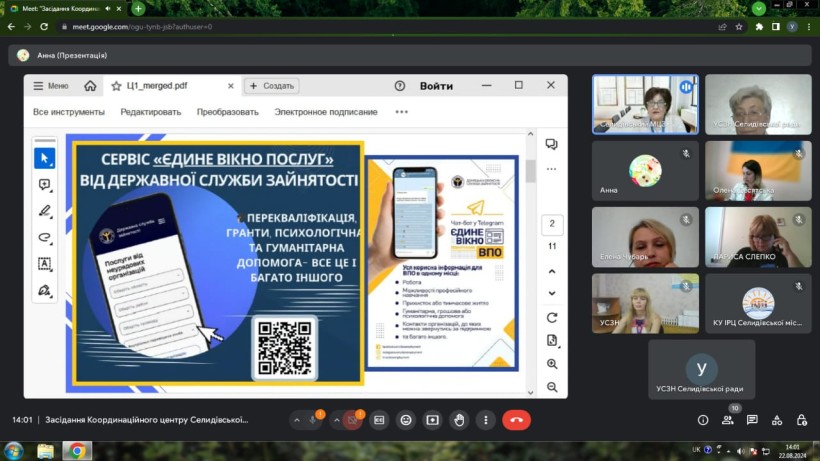This screenshot has width=820, height=461.
Task: Open Преобразовать menu item
Action: 227,112
